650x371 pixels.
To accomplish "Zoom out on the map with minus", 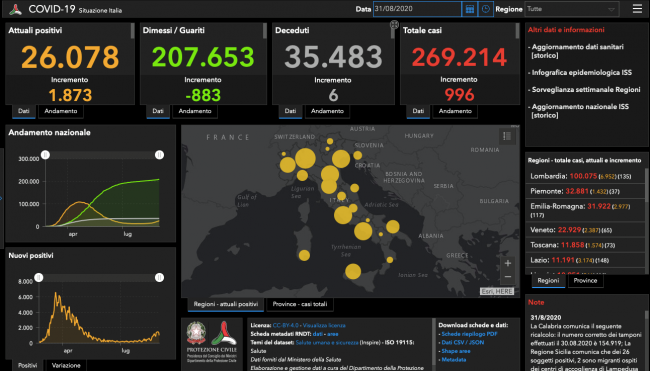I will point(508,276).
